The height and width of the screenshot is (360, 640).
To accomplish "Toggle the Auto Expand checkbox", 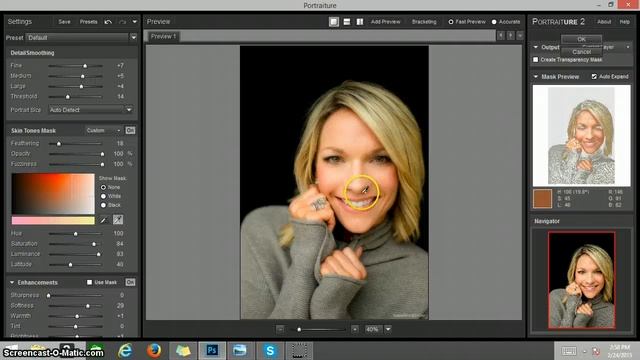I will pos(594,76).
